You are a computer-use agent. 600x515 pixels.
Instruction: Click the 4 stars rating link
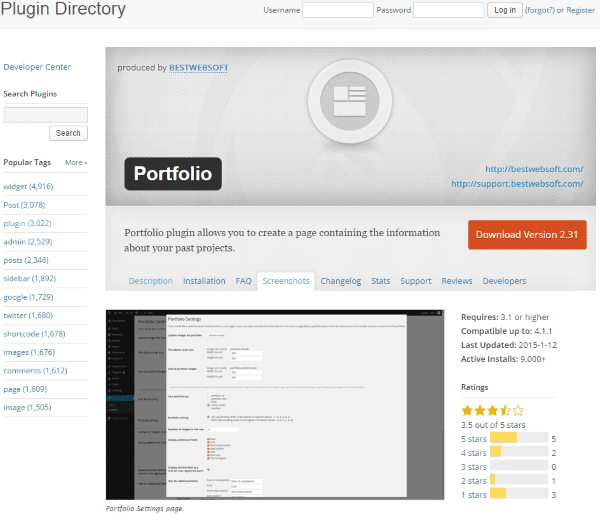(x=474, y=453)
